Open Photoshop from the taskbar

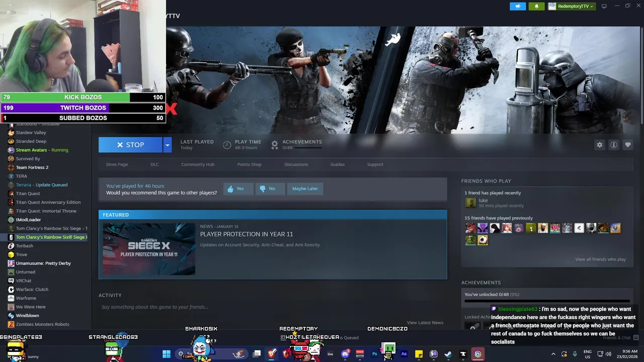tap(374, 354)
